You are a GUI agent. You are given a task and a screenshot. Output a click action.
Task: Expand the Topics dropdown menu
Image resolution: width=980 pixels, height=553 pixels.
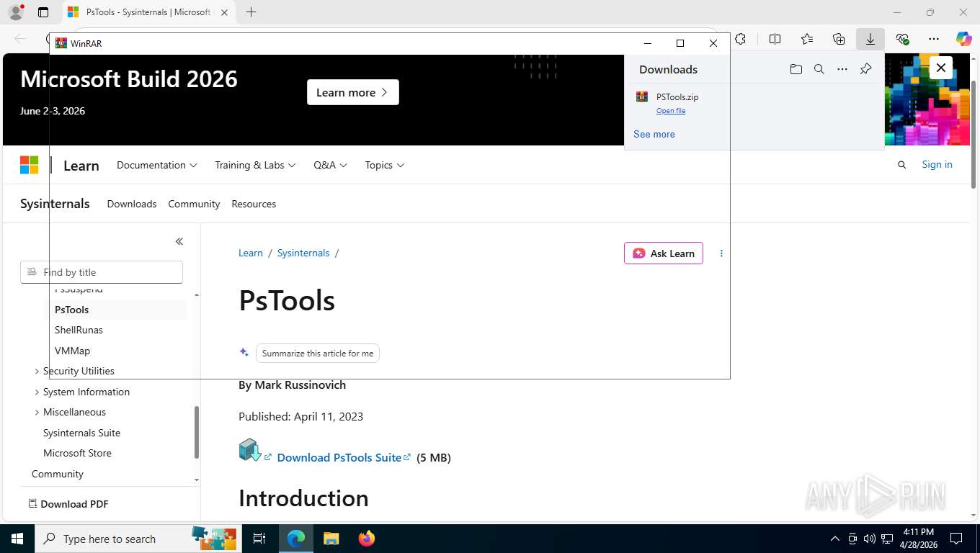pyautogui.click(x=384, y=165)
